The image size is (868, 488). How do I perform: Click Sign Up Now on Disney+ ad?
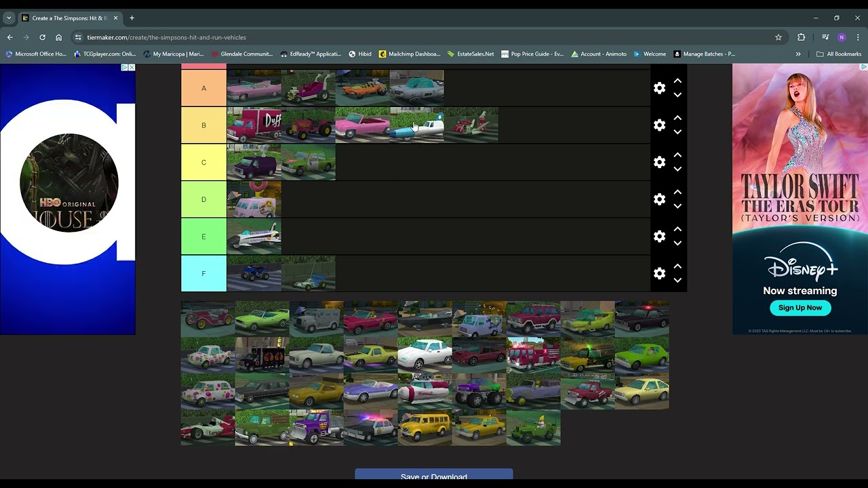[800, 308]
